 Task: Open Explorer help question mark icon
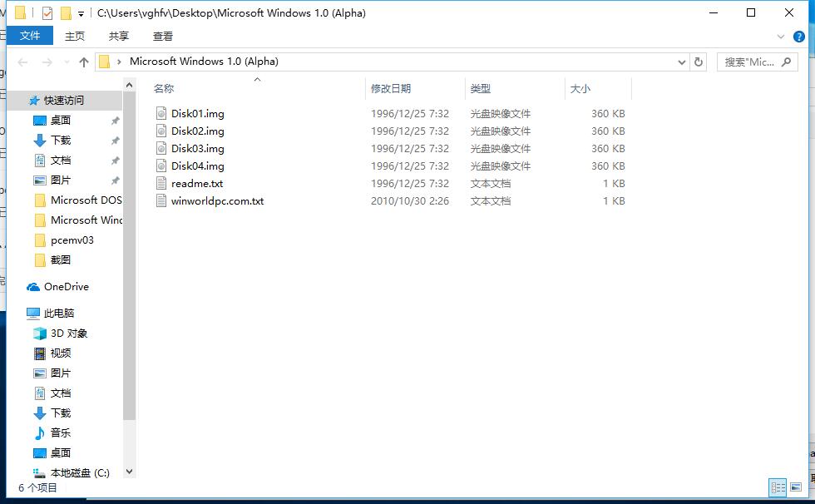coord(799,37)
